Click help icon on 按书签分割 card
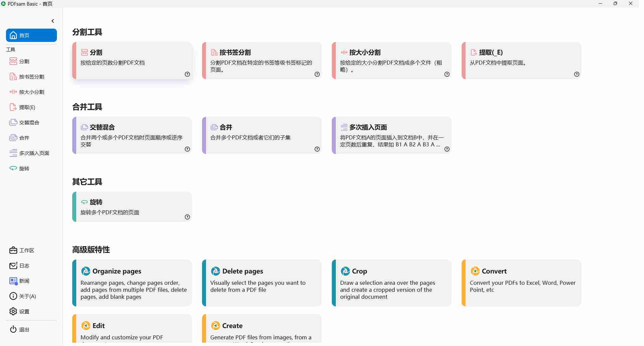The width and height of the screenshot is (644, 346). point(317,75)
